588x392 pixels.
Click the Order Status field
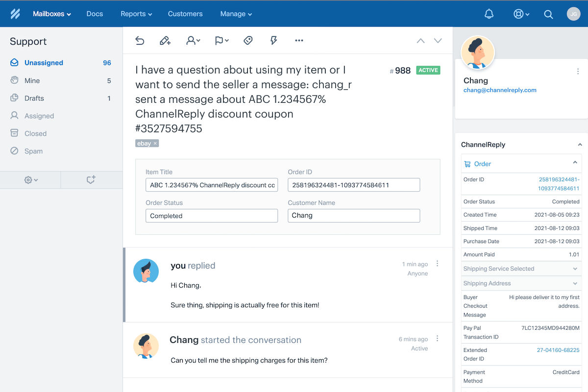(212, 216)
